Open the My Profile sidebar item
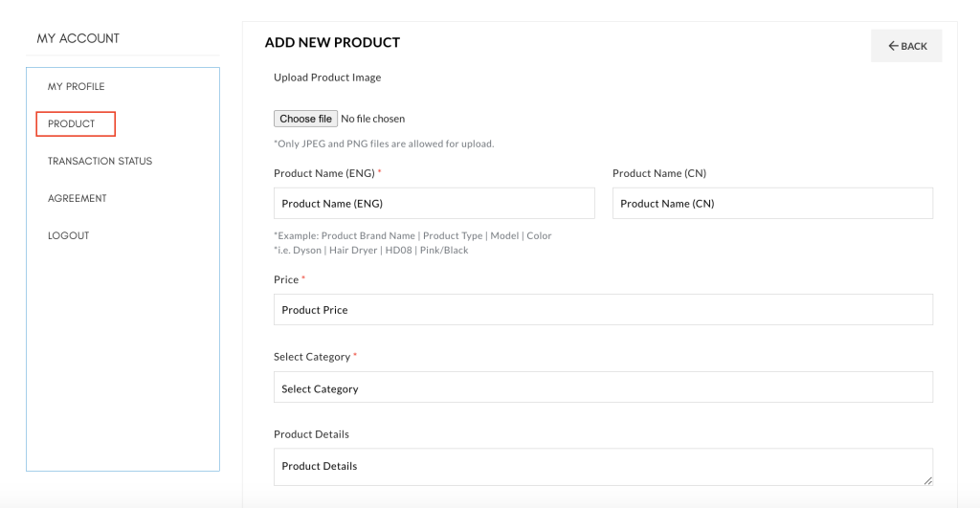 pos(77,86)
